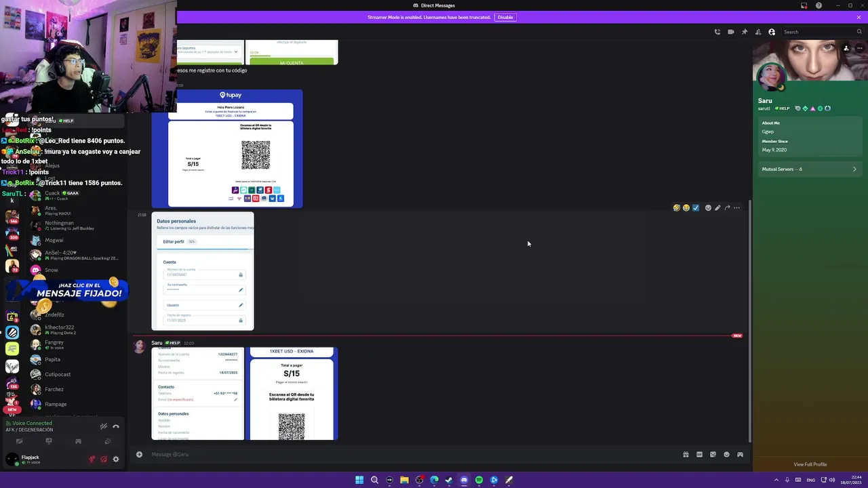Turn on camera in voice panel

[x=19, y=441]
